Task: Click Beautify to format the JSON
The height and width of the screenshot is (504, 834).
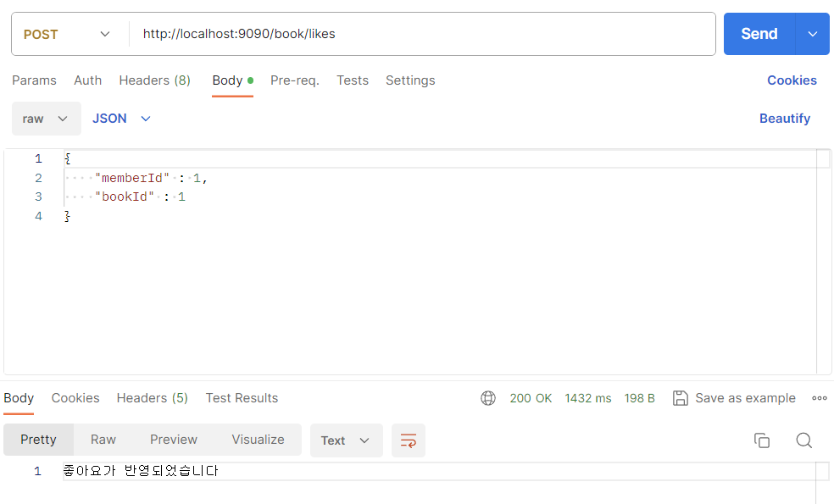Action: point(785,119)
